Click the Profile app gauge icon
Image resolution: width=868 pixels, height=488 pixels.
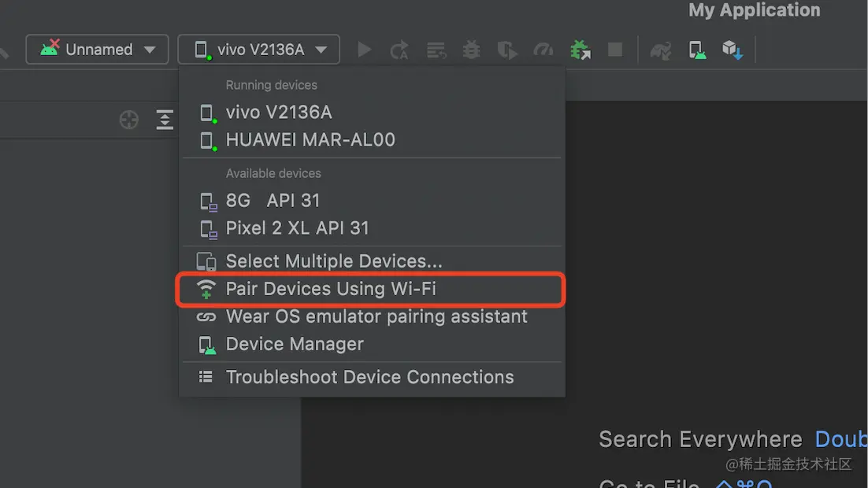[x=543, y=50]
